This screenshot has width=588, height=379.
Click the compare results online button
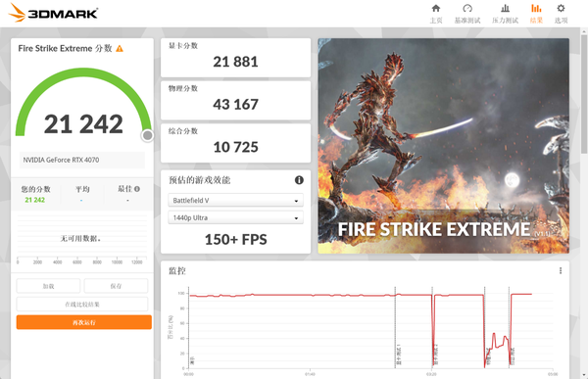tap(82, 304)
